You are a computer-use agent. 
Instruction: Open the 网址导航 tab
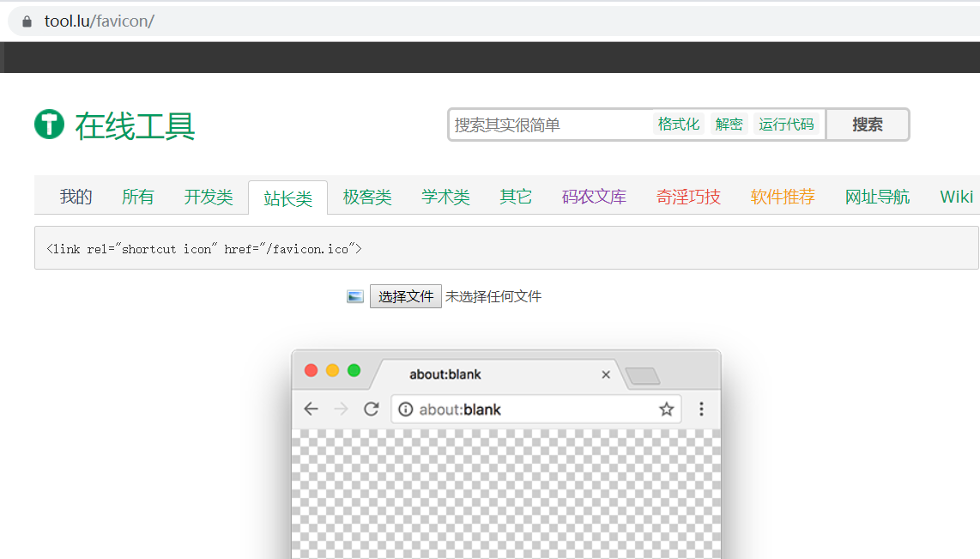pyautogui.click(x=876, y=196)
